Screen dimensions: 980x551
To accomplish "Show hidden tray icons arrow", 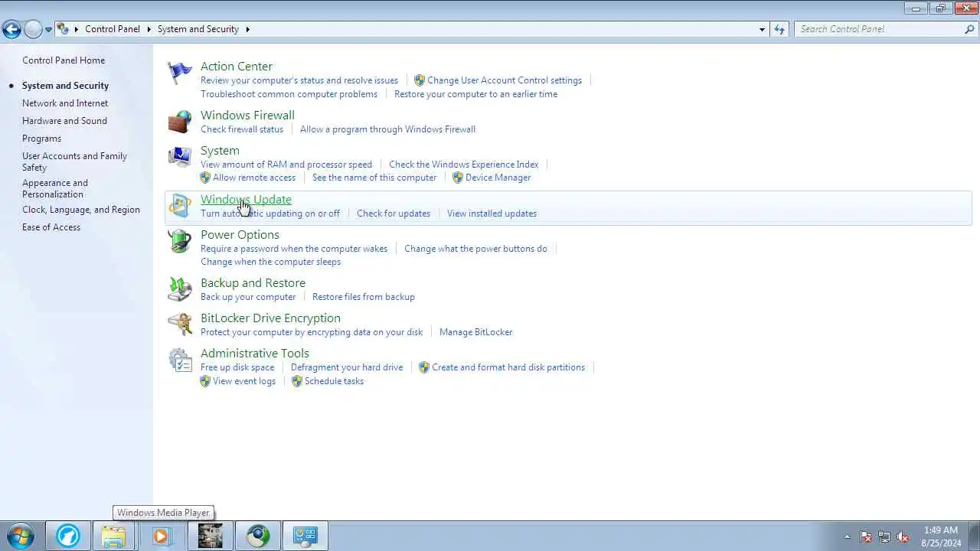I will pos(847,536).
